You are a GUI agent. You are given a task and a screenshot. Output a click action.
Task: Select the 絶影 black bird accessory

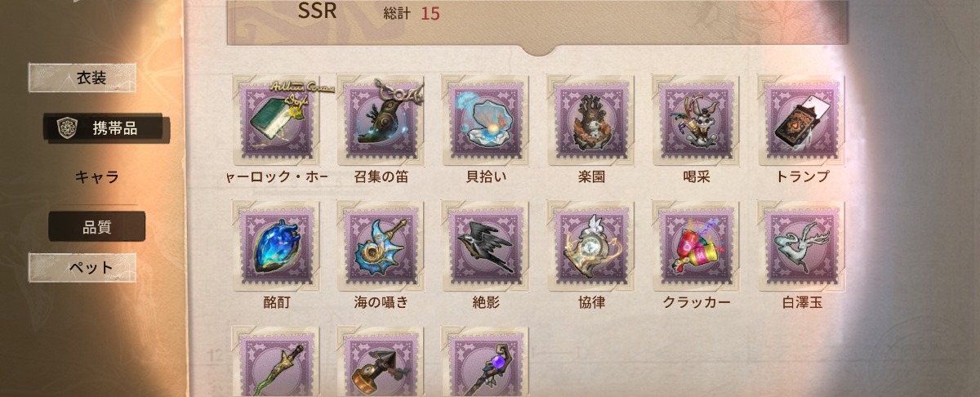coord(485,245)
